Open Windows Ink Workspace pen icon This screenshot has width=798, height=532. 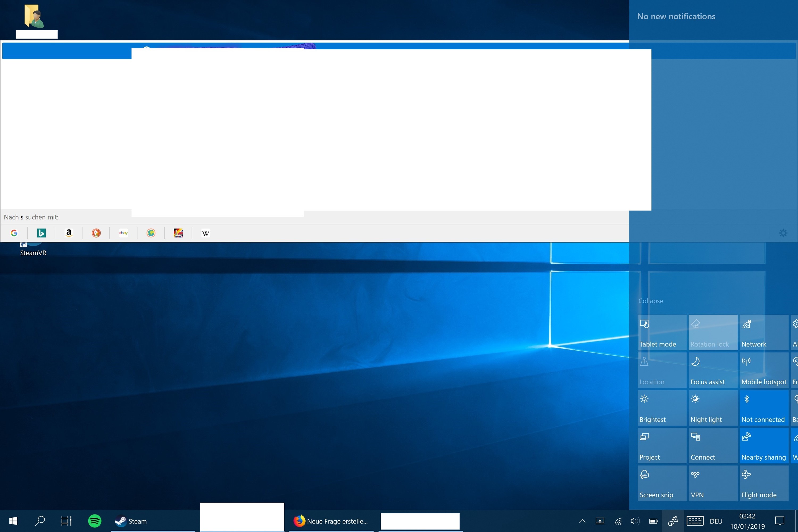tap(673, 521)
